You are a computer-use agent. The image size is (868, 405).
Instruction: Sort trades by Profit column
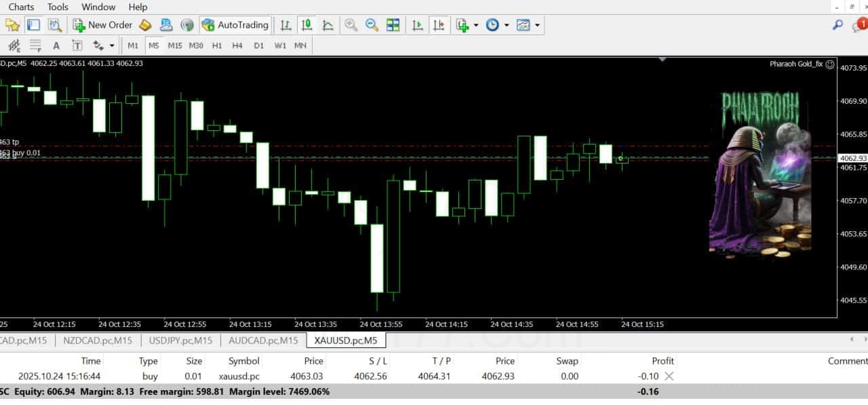point(663,361)
